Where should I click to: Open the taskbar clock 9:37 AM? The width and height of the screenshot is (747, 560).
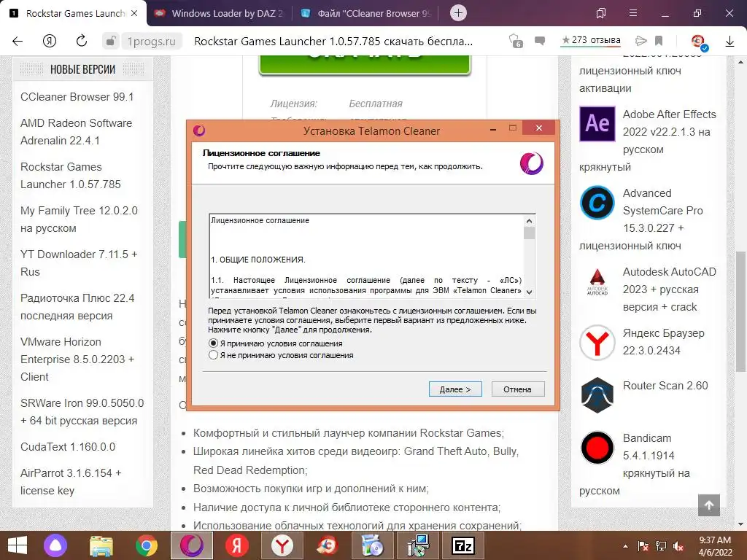click(715, 546)
